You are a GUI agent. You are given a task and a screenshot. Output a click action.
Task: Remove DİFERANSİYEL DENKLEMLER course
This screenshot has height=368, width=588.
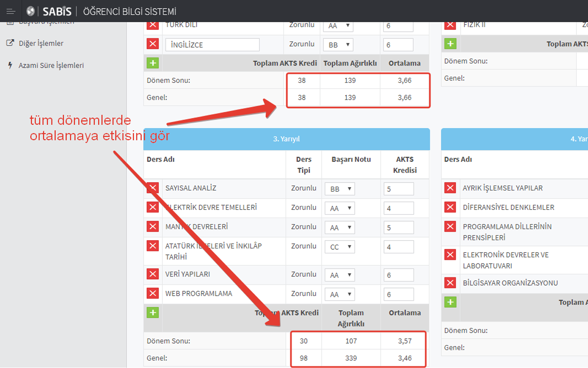click(450, 207)
